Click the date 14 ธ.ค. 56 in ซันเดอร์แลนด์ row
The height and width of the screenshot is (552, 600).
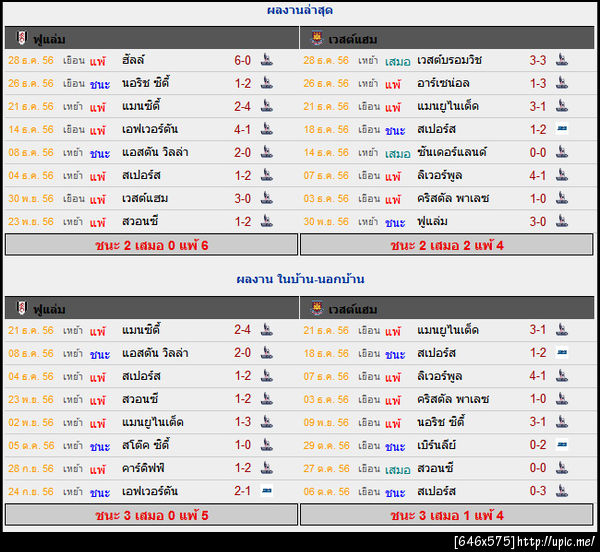tap(326, 153)
